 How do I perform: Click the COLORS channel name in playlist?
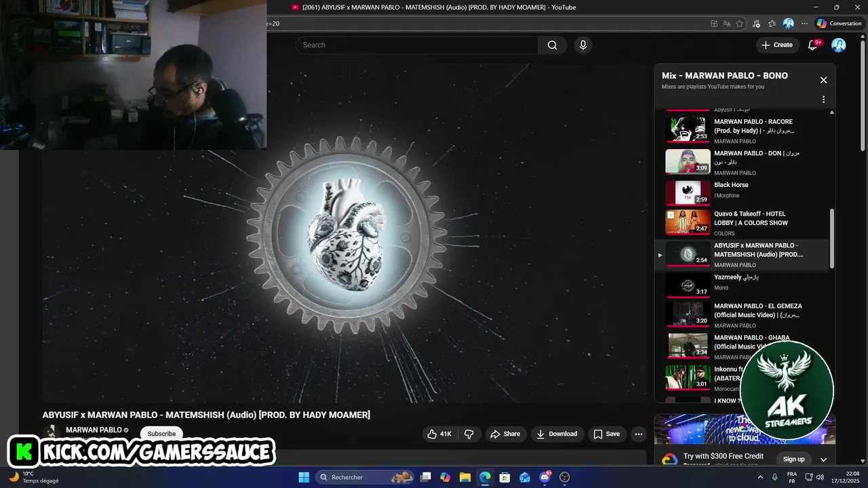[x=724, y=233]
